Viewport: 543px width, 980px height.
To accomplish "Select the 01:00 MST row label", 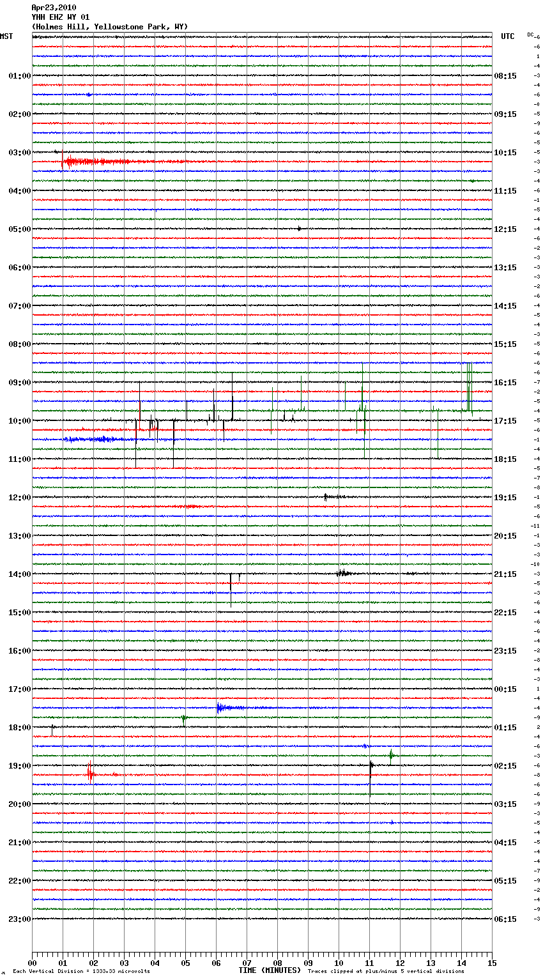I will (19, 76).
